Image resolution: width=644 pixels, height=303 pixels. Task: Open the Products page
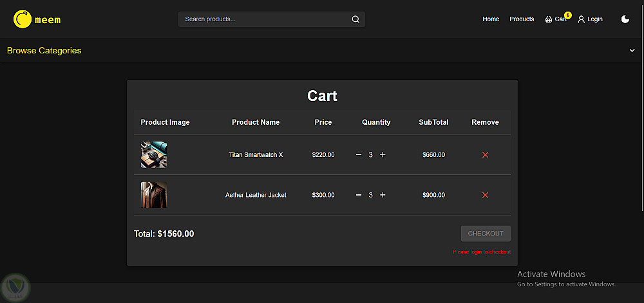(x=522, y=19)
